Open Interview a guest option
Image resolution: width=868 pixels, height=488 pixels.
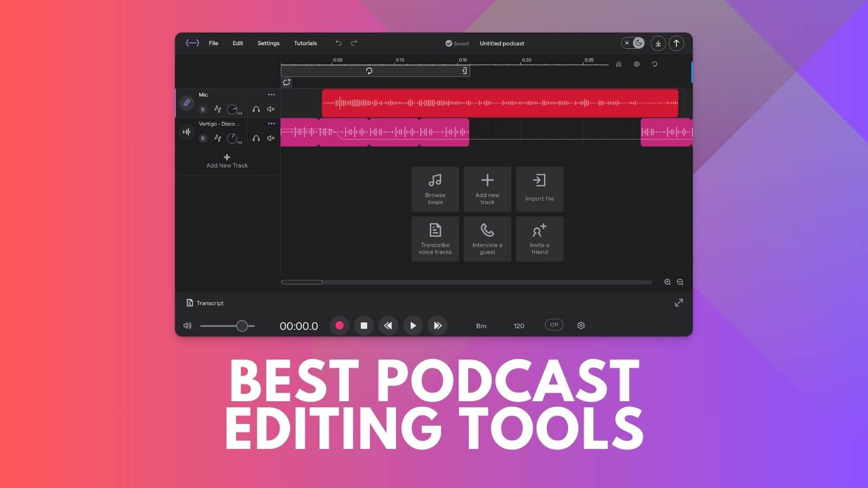click(x=487, y=239)
